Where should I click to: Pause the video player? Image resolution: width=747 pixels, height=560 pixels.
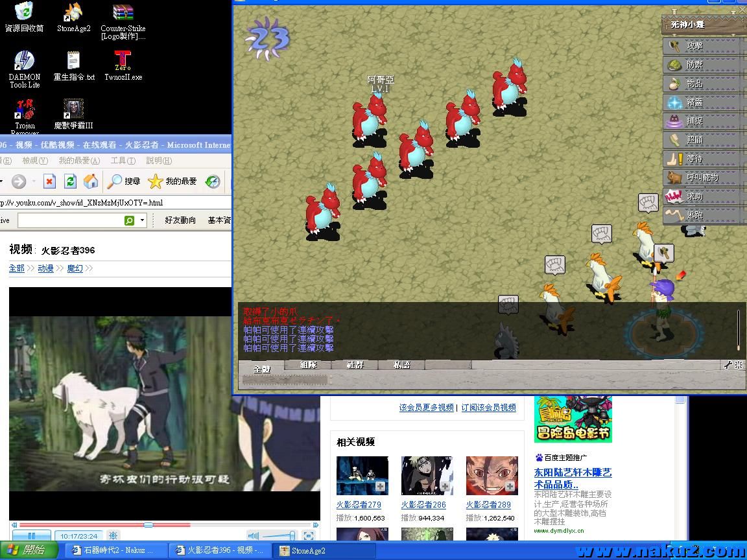point(31,536)
